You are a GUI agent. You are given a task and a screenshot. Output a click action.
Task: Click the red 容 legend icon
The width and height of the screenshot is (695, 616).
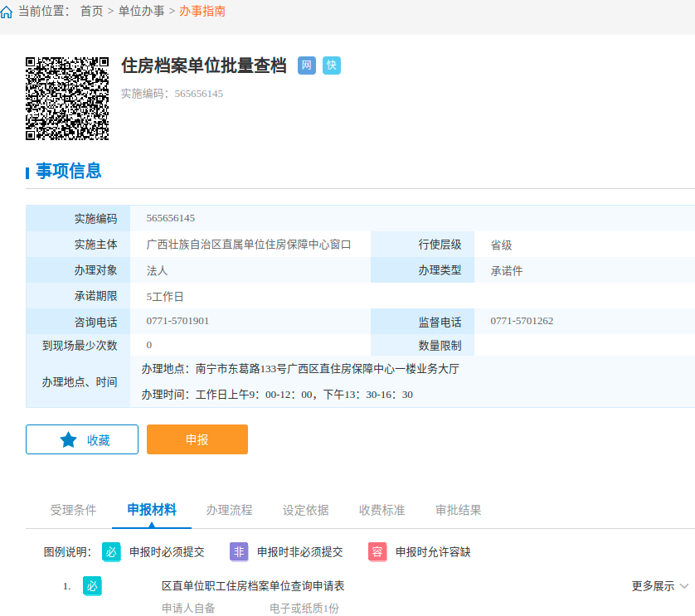[377, 551]
